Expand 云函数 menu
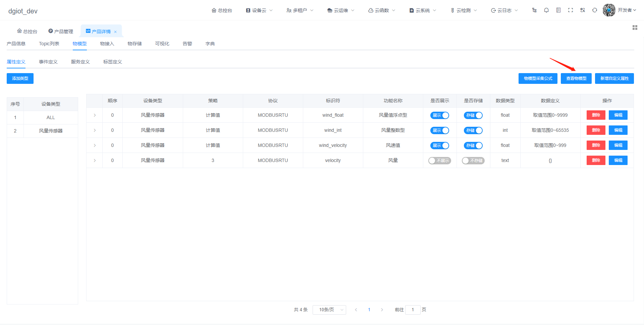The height and width of the screenshot is (325, 644). [382, 10]
